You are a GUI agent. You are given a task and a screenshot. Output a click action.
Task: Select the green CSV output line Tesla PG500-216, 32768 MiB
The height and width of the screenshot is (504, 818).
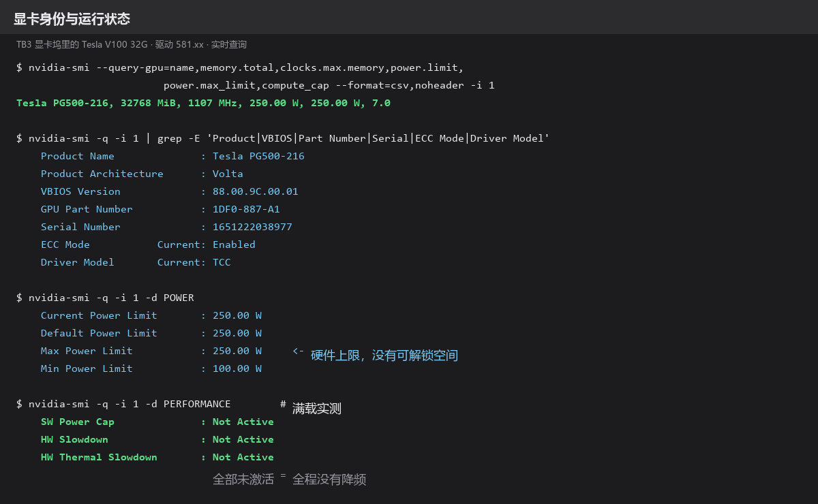click(203, 103)
